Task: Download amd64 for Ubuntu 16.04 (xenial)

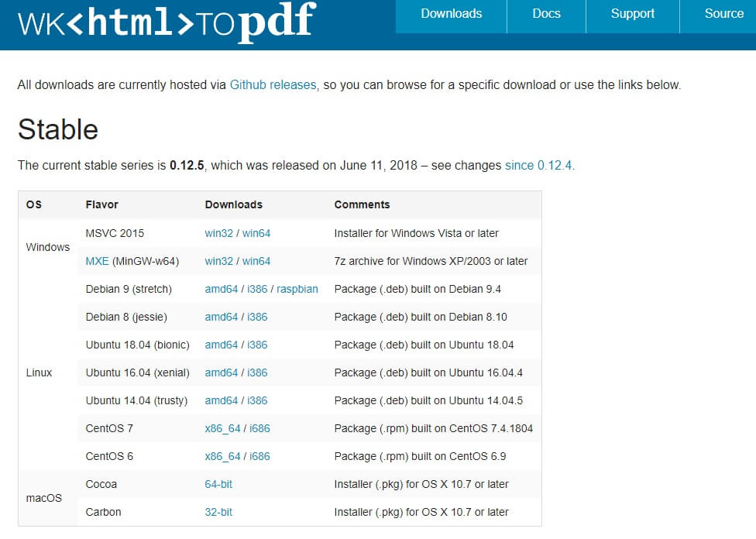Action: 222,373
